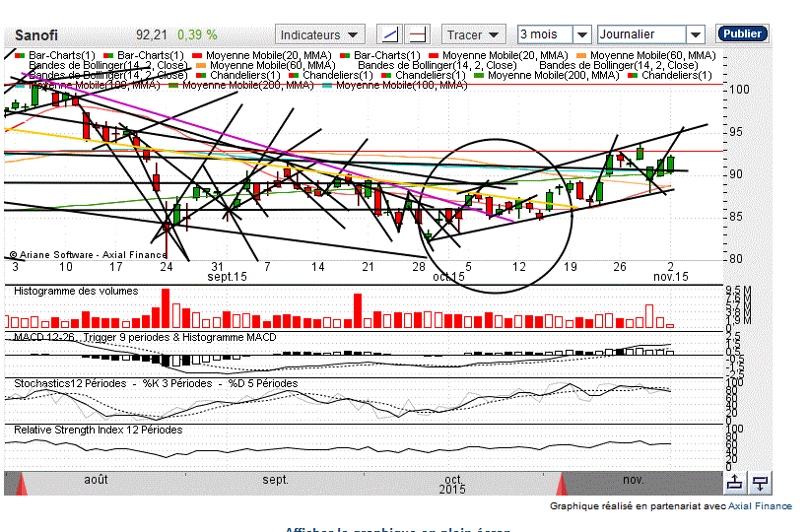Click the 95 price axis label
Image resolution: width=808 pixels, height=532 pixels.
click(736, 132)
